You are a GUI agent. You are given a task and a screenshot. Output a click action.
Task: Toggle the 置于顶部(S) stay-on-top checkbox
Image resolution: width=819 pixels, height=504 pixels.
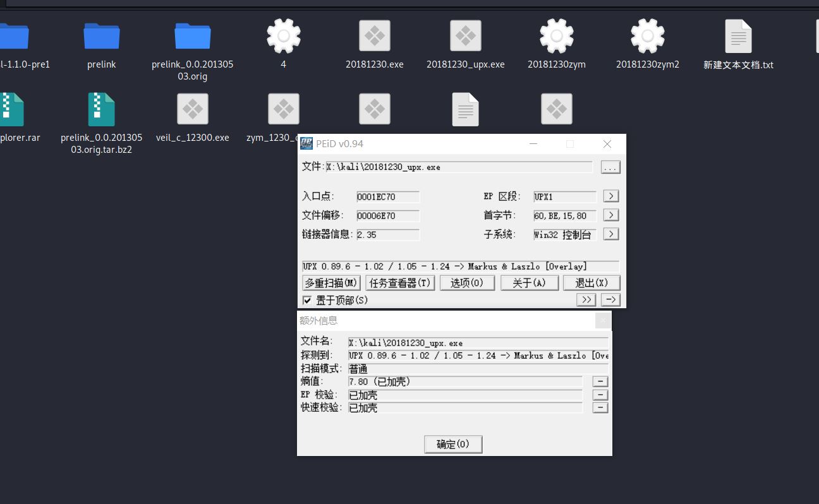(307, 300)
